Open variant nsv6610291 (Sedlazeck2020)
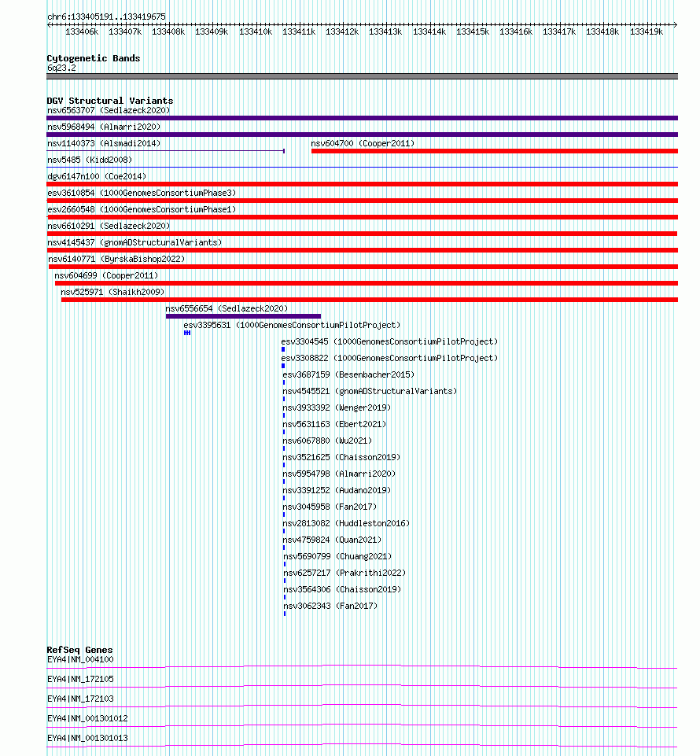700x756 pixels. 109,226
